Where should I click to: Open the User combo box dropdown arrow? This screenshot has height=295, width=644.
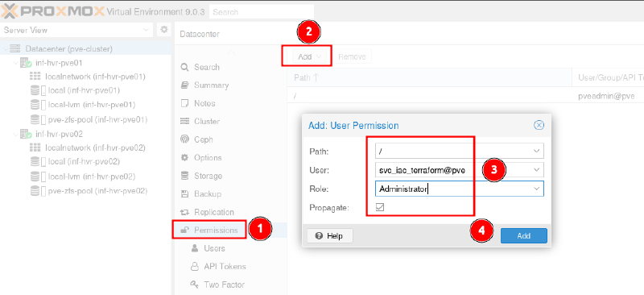point(536,169)
